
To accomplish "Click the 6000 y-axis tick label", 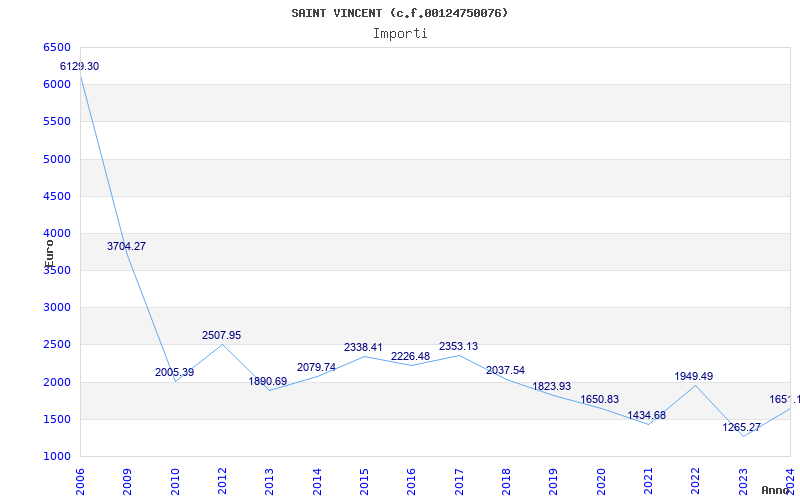I will tap(57, 85).
